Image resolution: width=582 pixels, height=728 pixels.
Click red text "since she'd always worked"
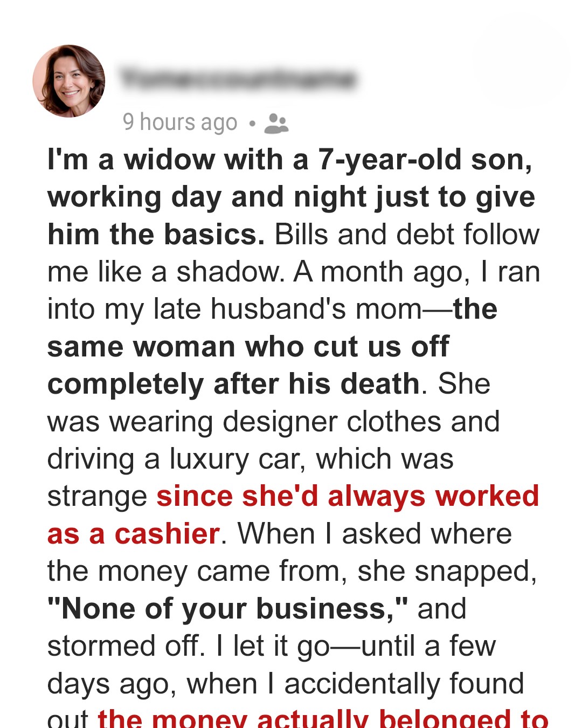(x=348, y=496)
